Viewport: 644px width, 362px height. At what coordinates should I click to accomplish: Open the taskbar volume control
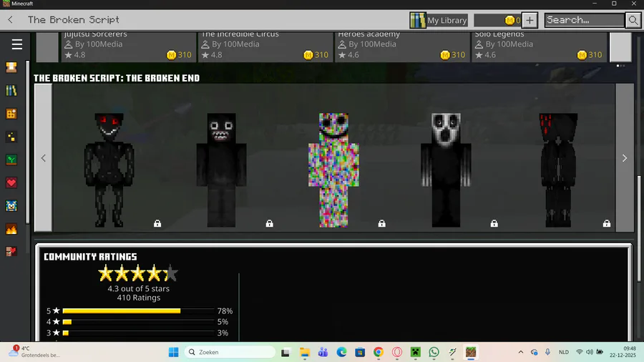click(590, 352)
